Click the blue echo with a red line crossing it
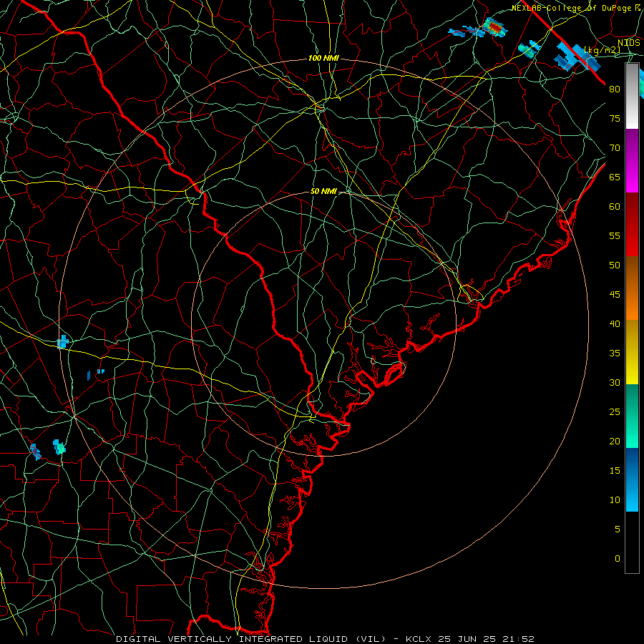 tap(35, 452)
